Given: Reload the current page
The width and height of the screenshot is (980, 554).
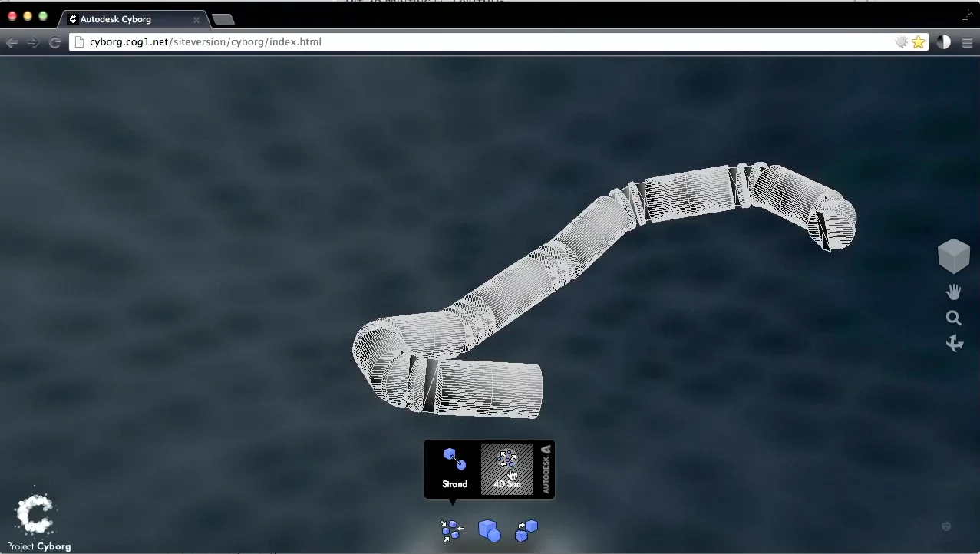Looking at the screenshot, I should (x=54, y=42).
